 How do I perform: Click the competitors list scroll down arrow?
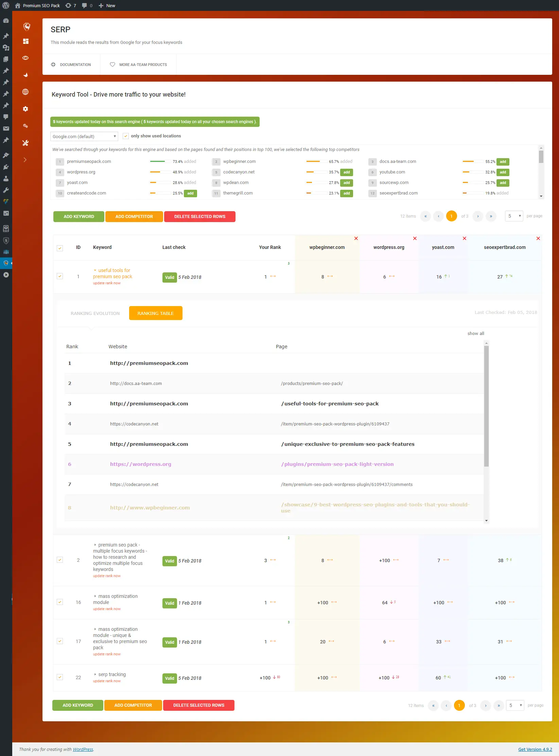[x=541, y=196]
